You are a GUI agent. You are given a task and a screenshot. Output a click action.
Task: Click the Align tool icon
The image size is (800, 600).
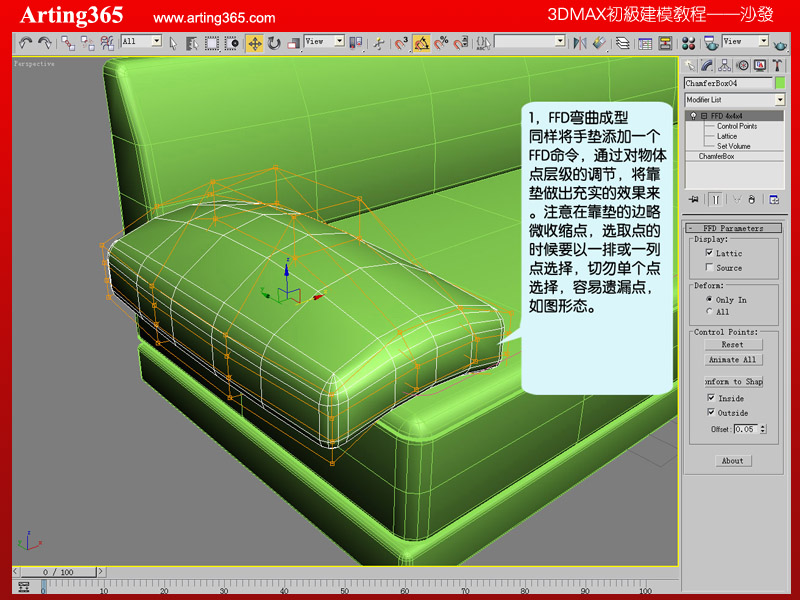coord(599,43)
